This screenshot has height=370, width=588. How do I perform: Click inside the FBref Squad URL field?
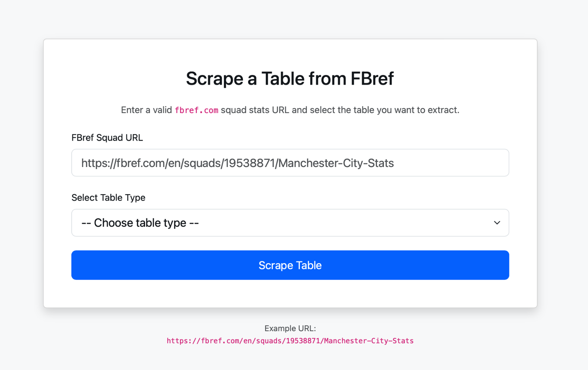(290, 163)
